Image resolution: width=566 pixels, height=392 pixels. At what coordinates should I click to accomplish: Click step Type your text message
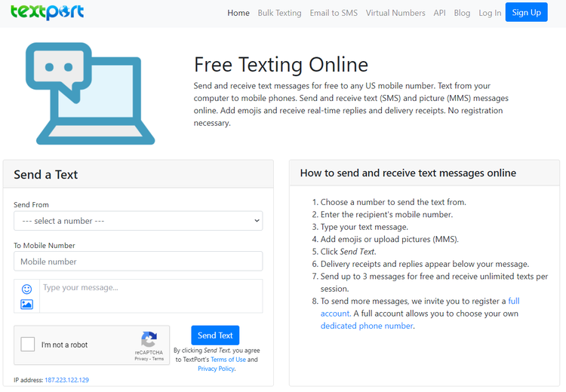pos(365,227)
